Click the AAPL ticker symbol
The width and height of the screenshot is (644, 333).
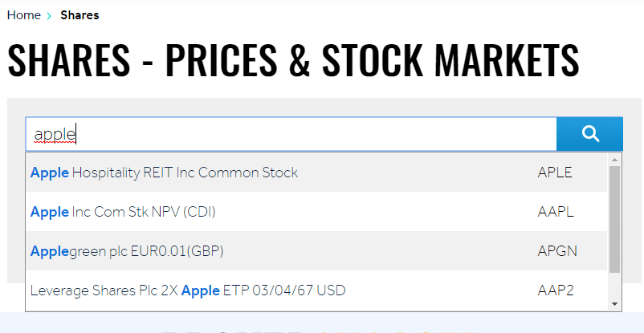556,212
